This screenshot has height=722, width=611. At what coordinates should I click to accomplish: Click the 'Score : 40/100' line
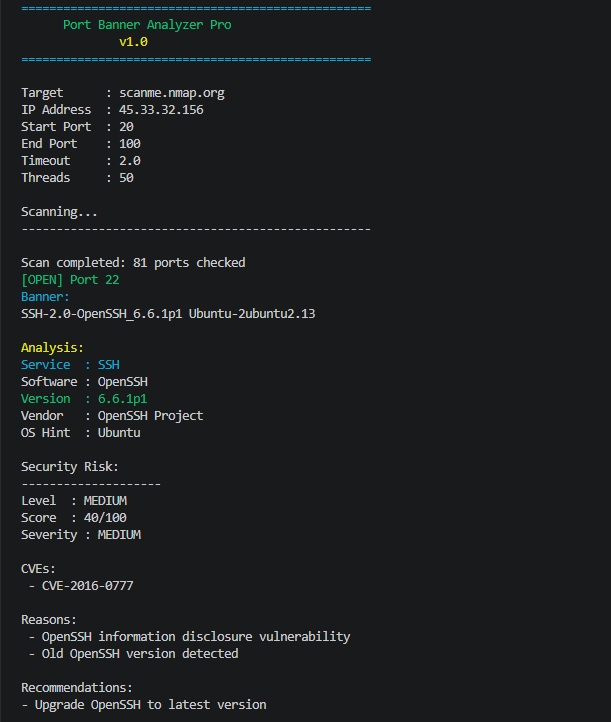(74, 518)
